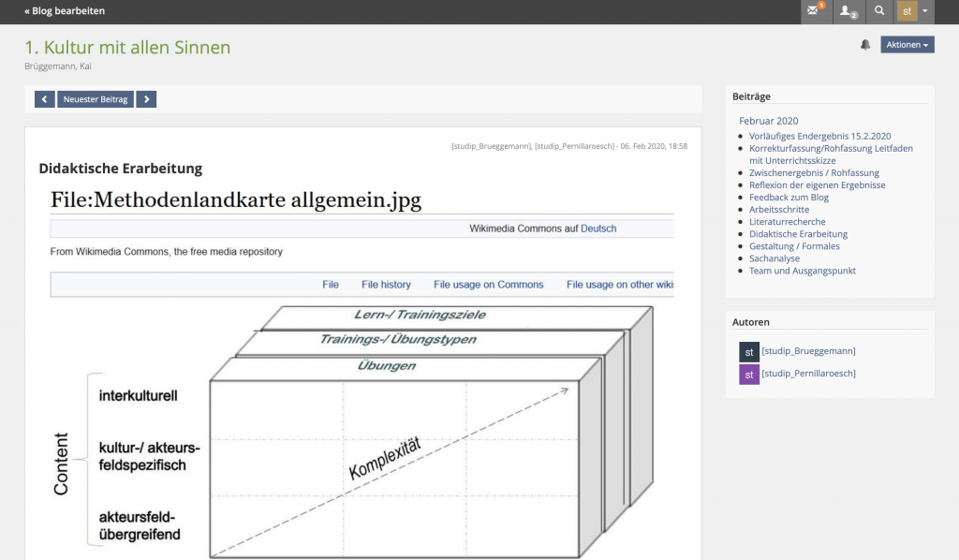Click the user avatar in top bar
The width and height of the screenshot is (959, 560).
coord(907,11)
